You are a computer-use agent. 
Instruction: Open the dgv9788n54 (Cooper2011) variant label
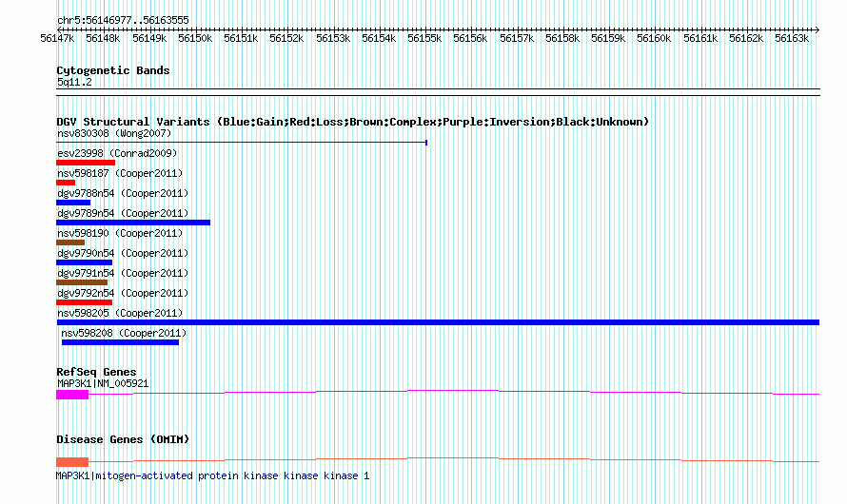(x=123, y=193)
